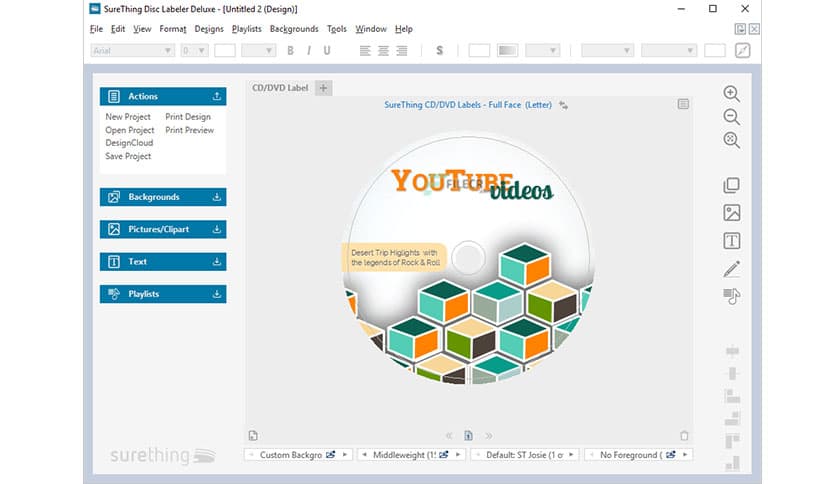Click the new page icon at bottom left of canvas
Screen dimensions: 836x484
(253, 435)
